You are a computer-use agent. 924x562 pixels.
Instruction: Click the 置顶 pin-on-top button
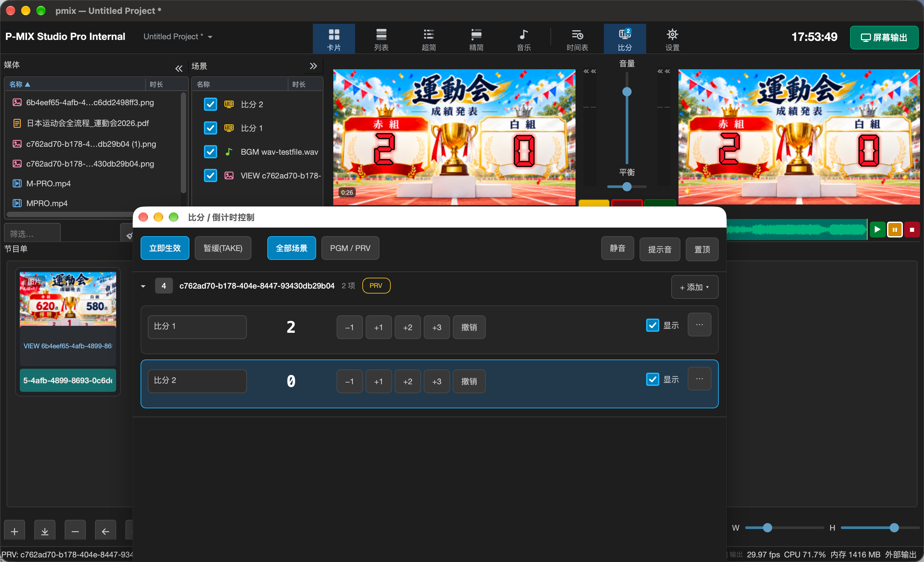coord(702,249)
